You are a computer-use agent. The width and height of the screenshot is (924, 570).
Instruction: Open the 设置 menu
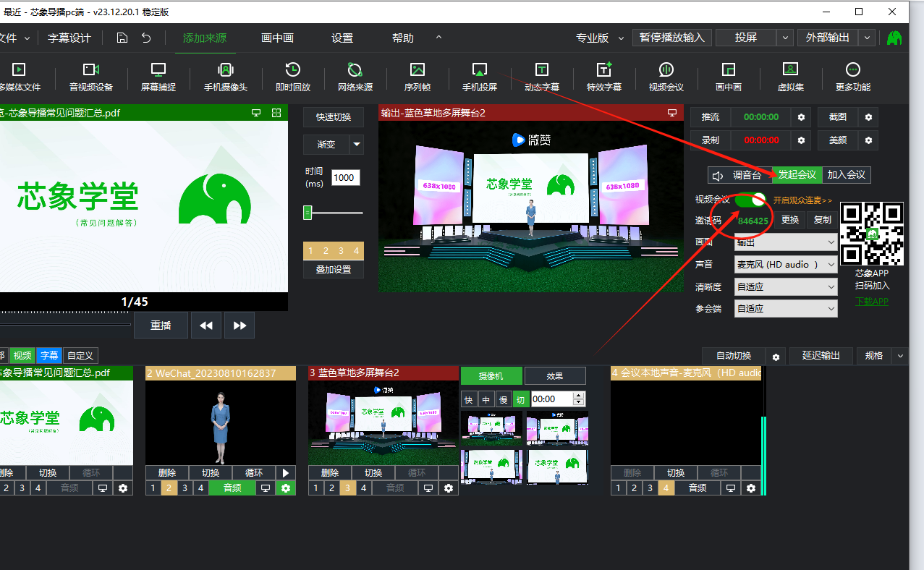[x=342, y=38]
